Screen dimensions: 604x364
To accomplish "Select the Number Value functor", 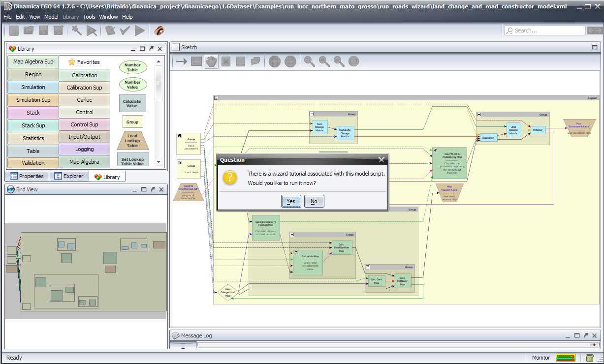I will tap(132, 85).
